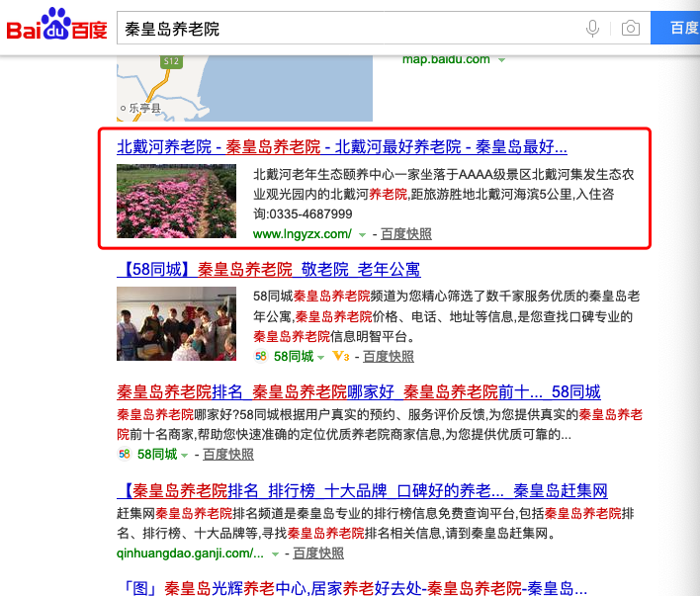Activate voice search microphone icon
This screenshot has height=596, width=700.
pyautogui.click(x=592, y=28)
